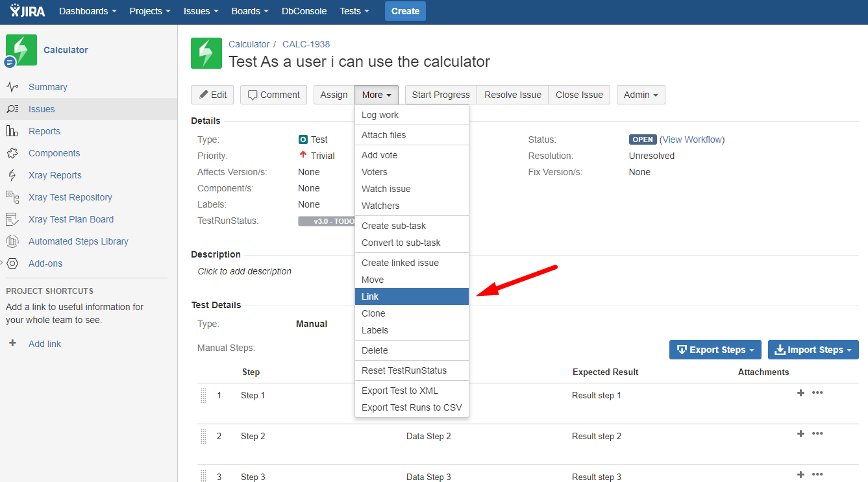The width and height of the screenshot is (868, 482).
Task: Choose Move from the More menu
Action: (412, 280)
